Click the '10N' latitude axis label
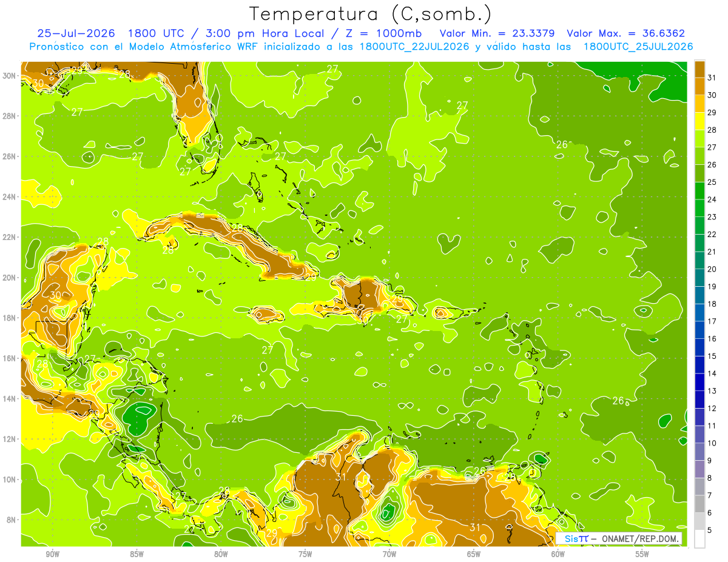Screen dimensions: 728x562 tap(10, 480)
